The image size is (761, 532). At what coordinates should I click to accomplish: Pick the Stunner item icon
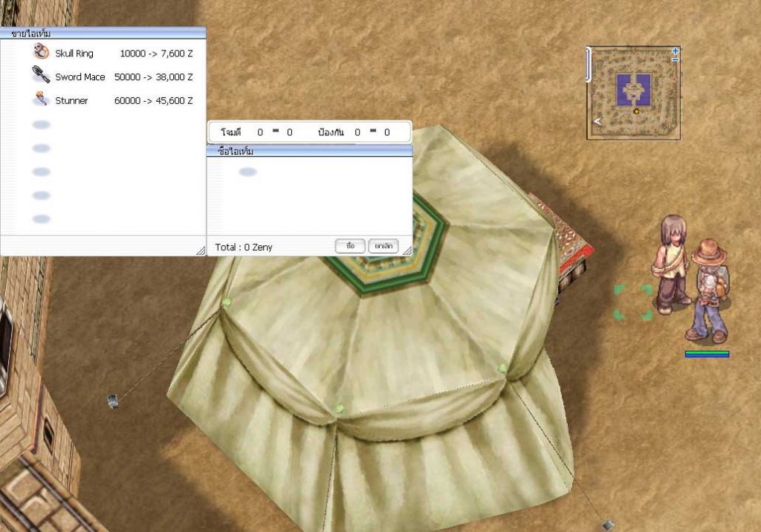(x=41, y=100)
